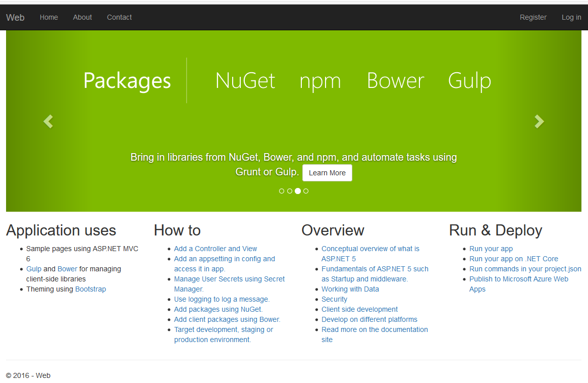Open Develop on different platforms link
Image resolution: width=588 pixels, height=383 pixels.
tap(369, 319)
